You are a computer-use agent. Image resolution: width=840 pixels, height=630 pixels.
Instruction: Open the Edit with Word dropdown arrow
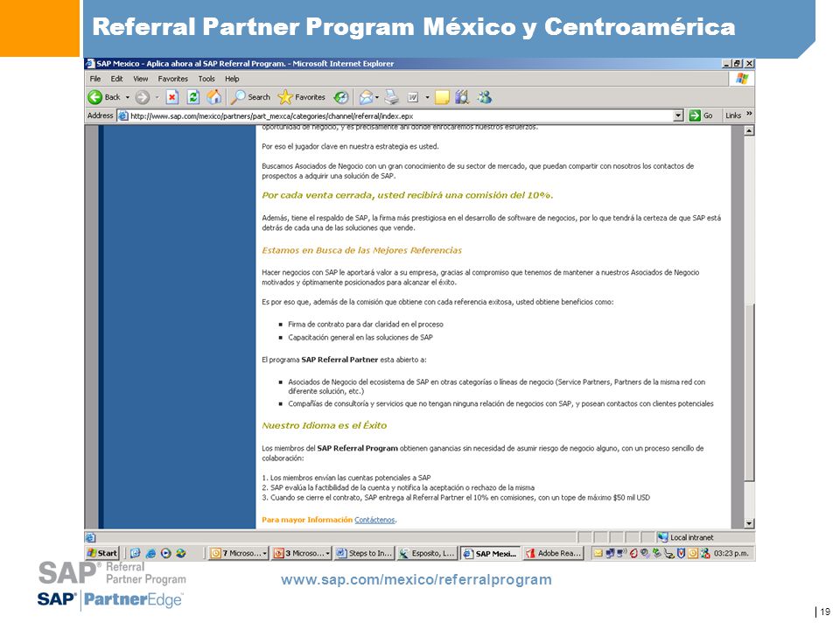(427, 97)
